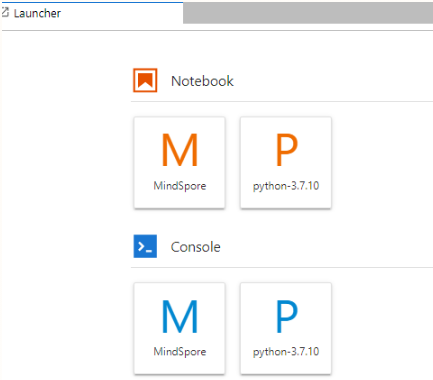Click the Console section heading text

[196, 247]
